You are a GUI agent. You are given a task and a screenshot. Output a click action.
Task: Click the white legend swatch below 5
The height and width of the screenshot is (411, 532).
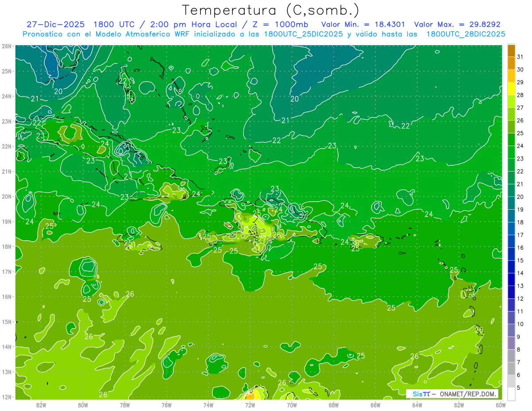(511, 394)
